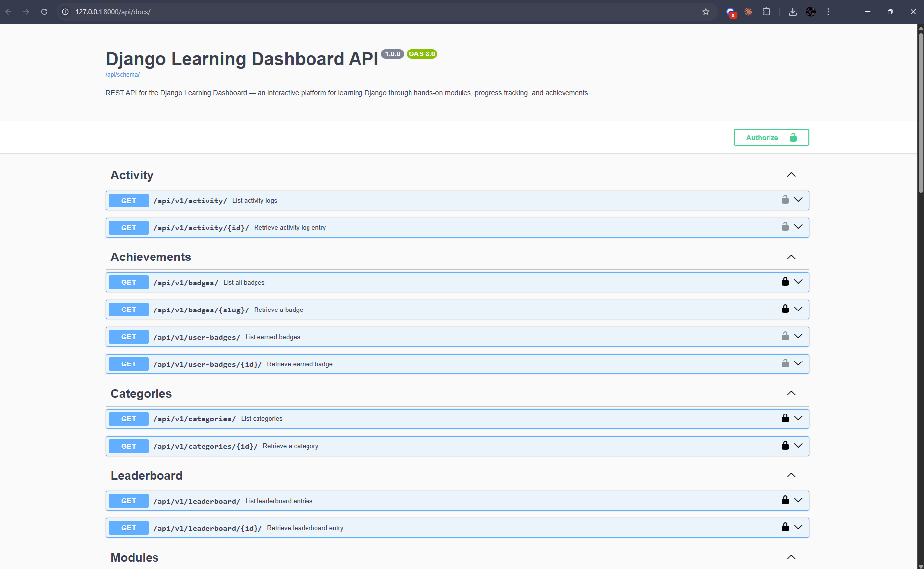Click the vertical page scrollbar thumb
924x569 pixels.
click(921, 112)
